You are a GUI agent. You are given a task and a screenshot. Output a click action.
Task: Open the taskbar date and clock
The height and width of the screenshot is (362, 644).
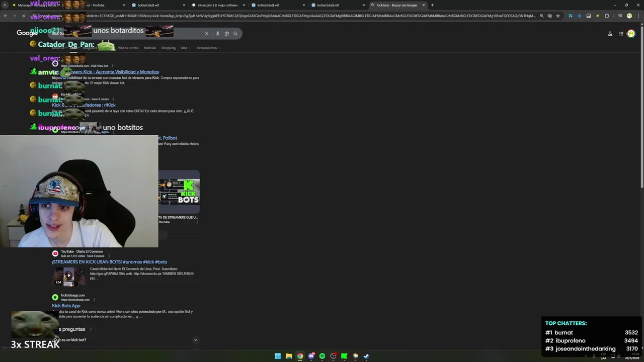(632, 356)
